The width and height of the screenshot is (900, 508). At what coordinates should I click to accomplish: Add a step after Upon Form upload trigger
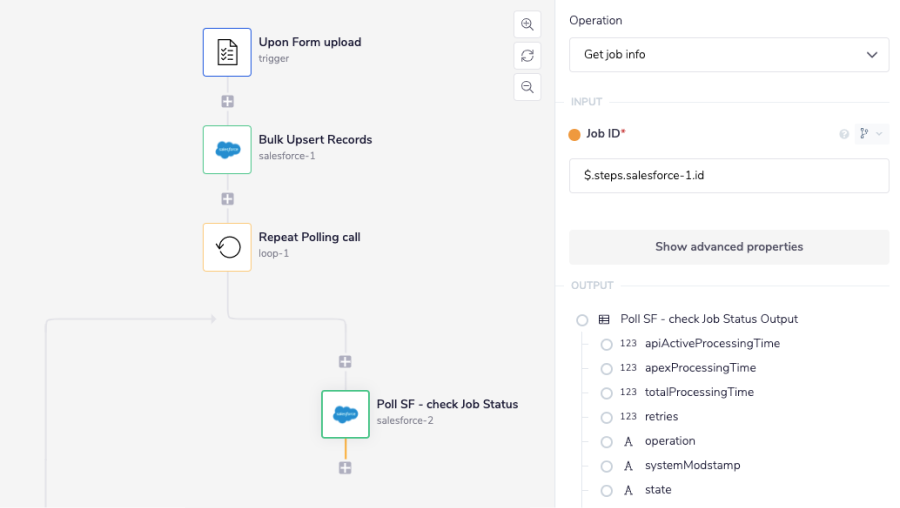coord(228,102)
